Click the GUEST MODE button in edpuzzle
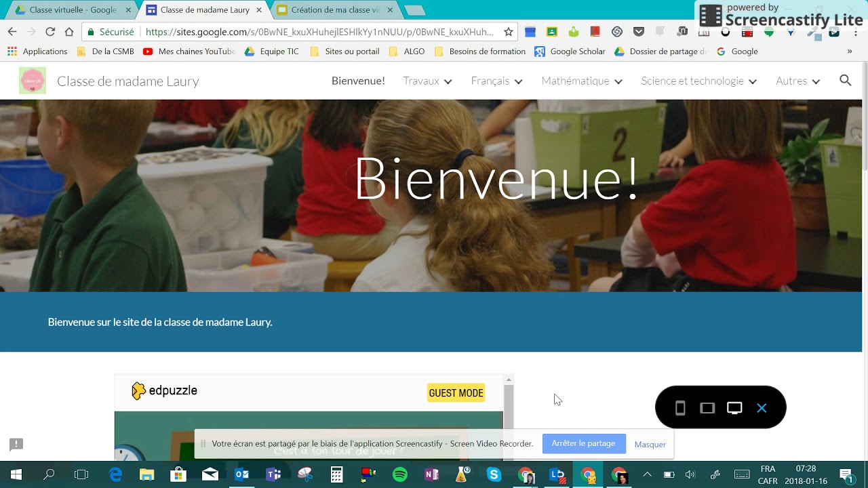This screenshot has height=488, width=868. [x=456, y=393]
